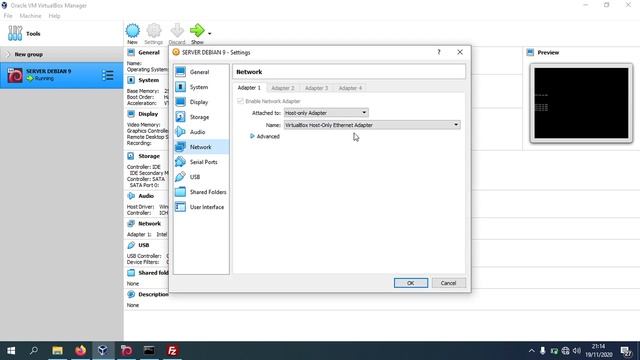Click the Discard toolbar icon

point(177,31)
